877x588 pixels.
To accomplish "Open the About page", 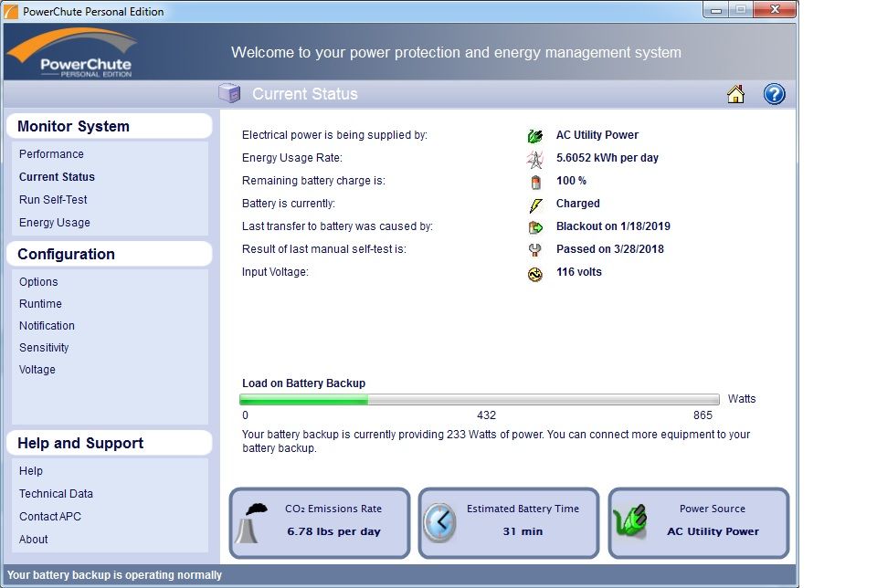I will (34, 540).
